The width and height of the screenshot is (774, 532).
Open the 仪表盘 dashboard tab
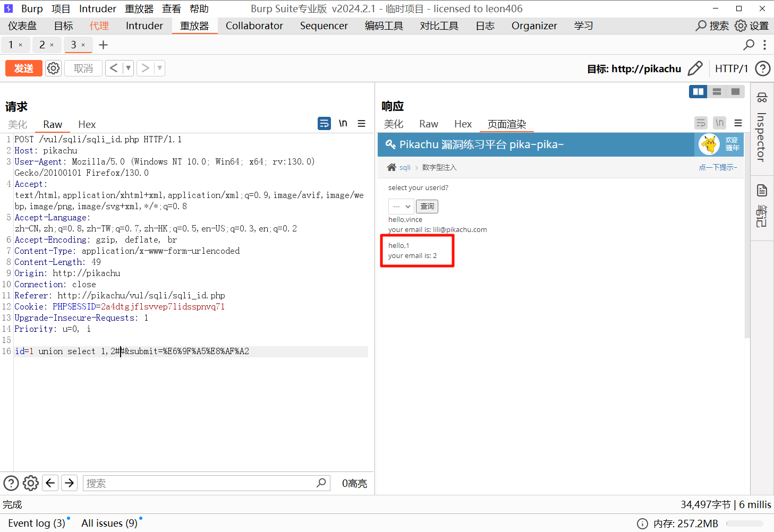click(x=22, y=25)
